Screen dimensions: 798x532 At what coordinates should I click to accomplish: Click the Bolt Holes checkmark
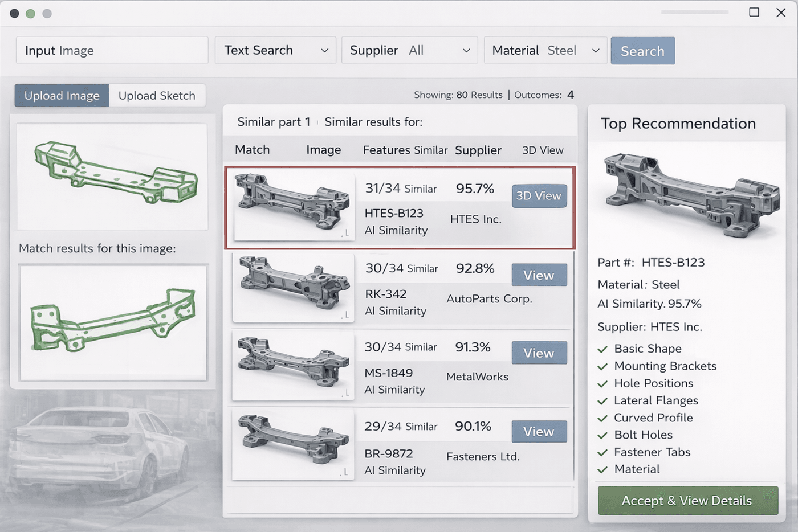(x=602, y=435)
